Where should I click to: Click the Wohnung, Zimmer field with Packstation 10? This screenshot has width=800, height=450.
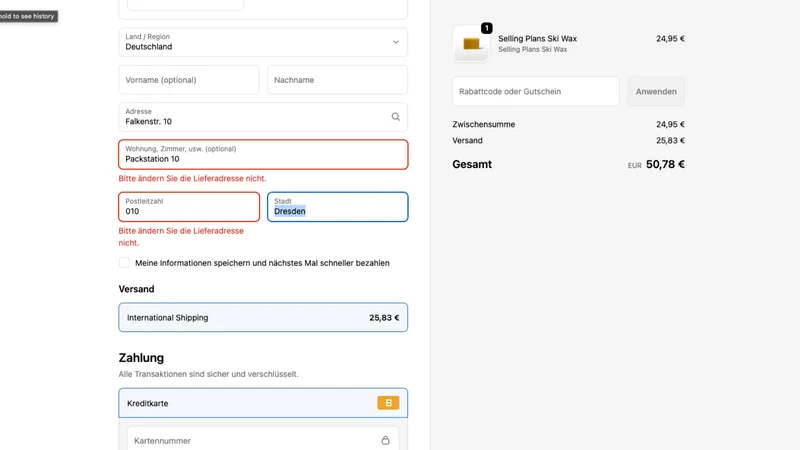click(x=263, y=155)
